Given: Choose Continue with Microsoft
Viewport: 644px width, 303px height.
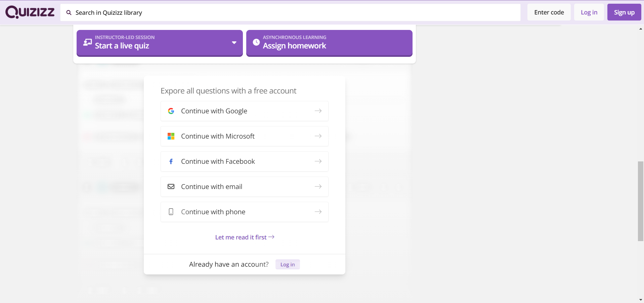Looking at the screenshot, I should [245, 136].
